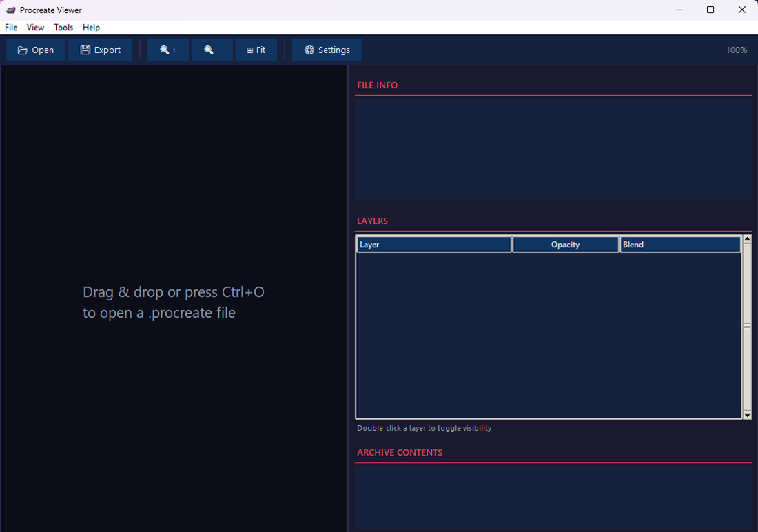Screen dimensions: 758x532
Task: Click the layers list scrollbar up arrow
Action: (x=748, y=238)
